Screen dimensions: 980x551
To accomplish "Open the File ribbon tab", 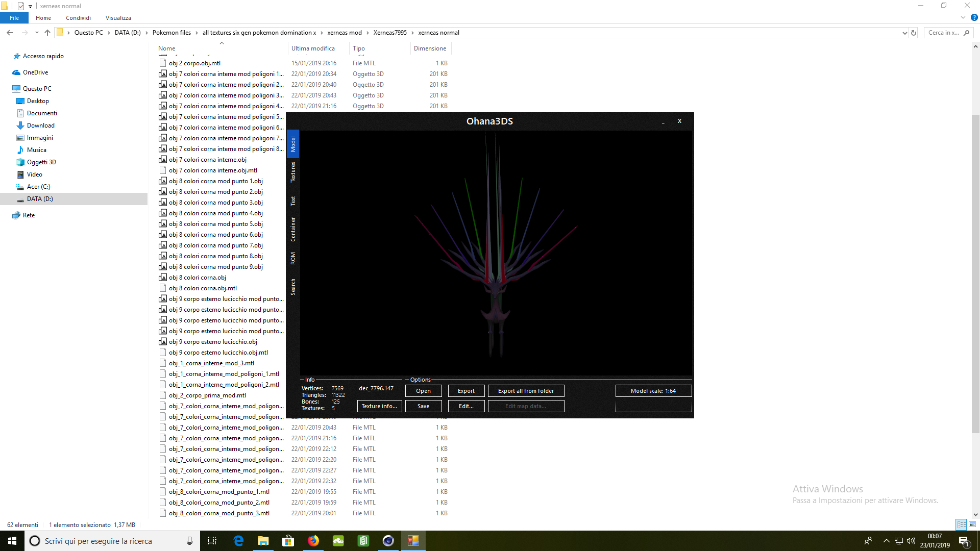I will [14, 18].
